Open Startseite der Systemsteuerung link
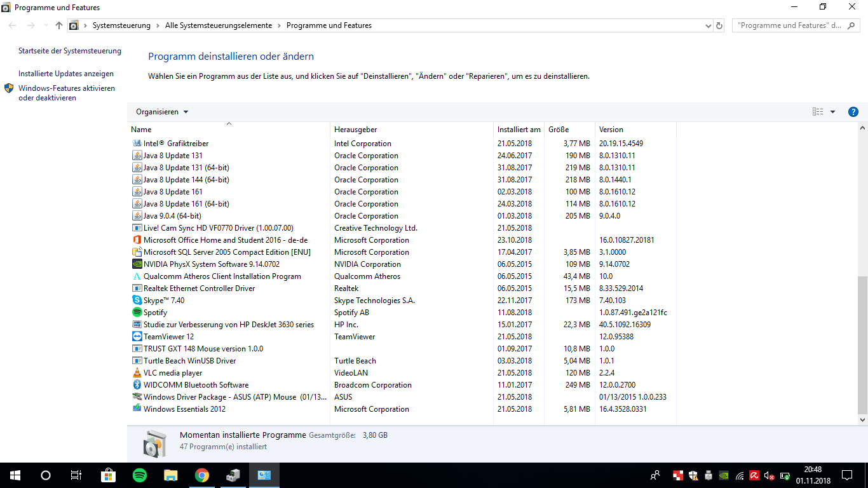Viewport: 868px width, 488px height. (x=70, y=51)
